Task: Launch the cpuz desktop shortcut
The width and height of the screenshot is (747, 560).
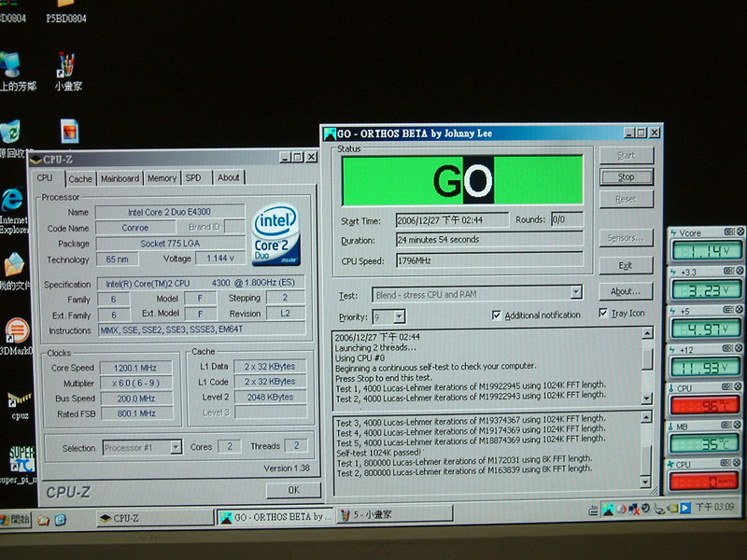Action: click(x=19, y=405)
